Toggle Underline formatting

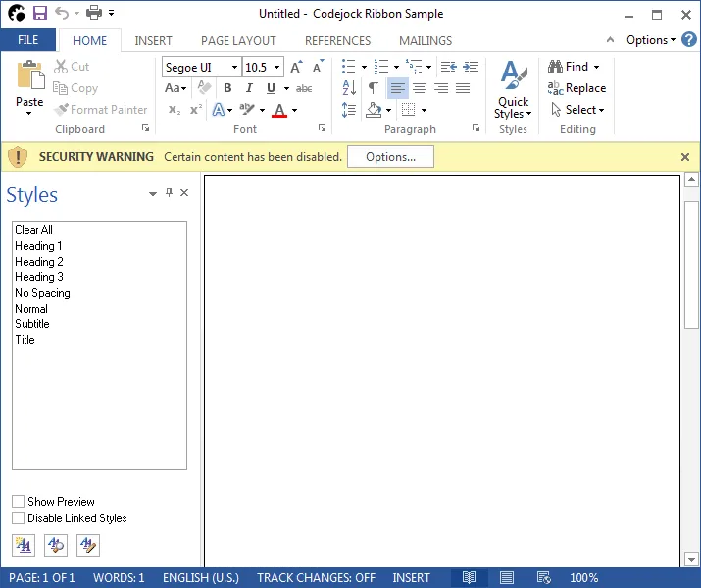click(271, 88)
